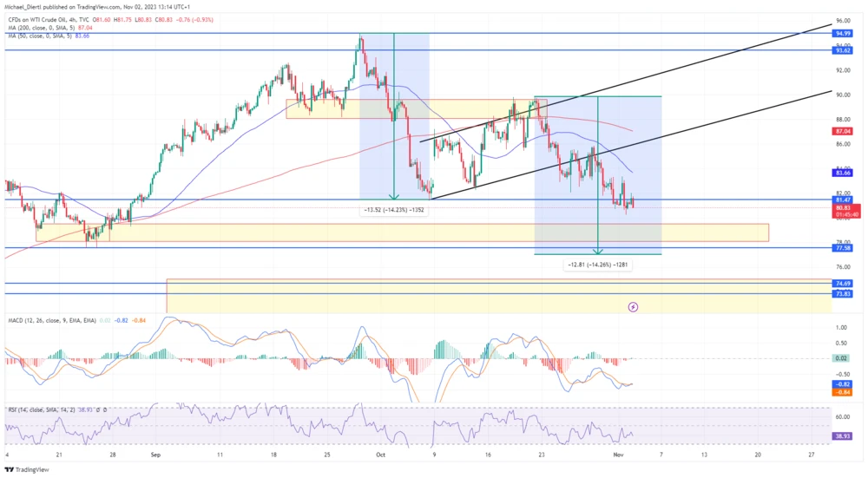Click the 16 date label on time axis
This screenshot has width=868, height=478.
[488, 455]
